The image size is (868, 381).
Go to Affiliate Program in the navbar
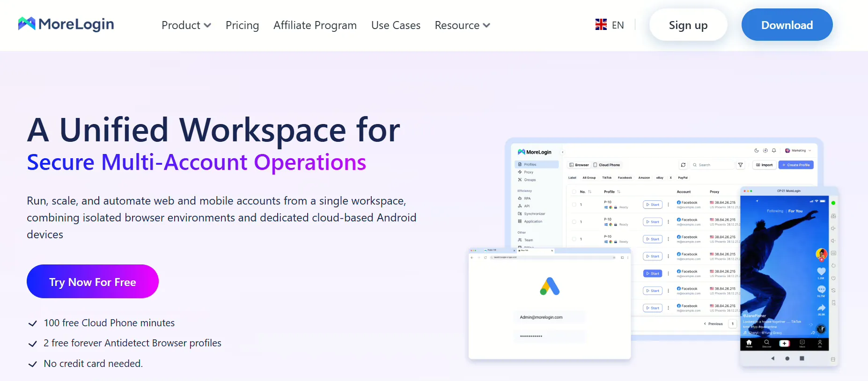[x=315, y=25]
